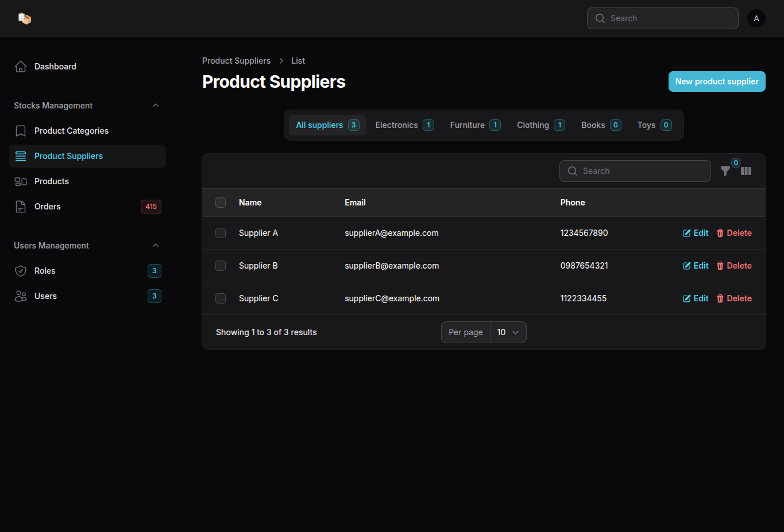The width and height of the screenshot is (784, 532).
Task: Open the Per page dropdown
Action: tap(508, 332)
